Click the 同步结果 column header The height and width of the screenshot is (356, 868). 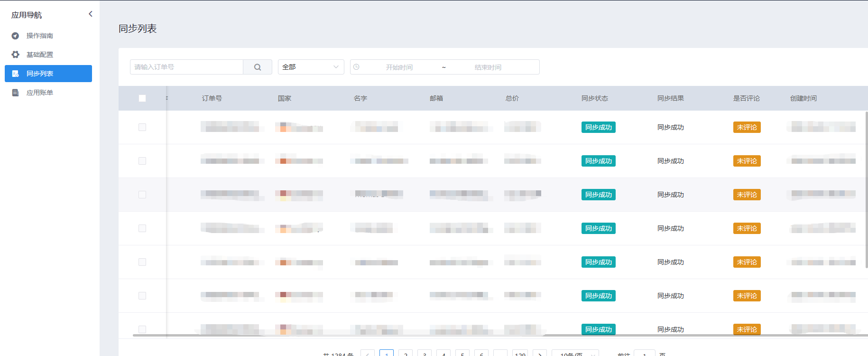(671, 98)
